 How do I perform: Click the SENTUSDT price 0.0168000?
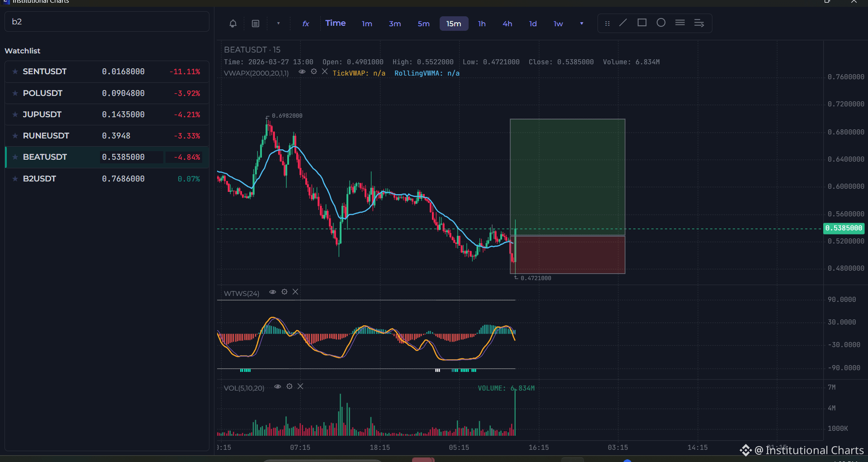pos(123,71)
